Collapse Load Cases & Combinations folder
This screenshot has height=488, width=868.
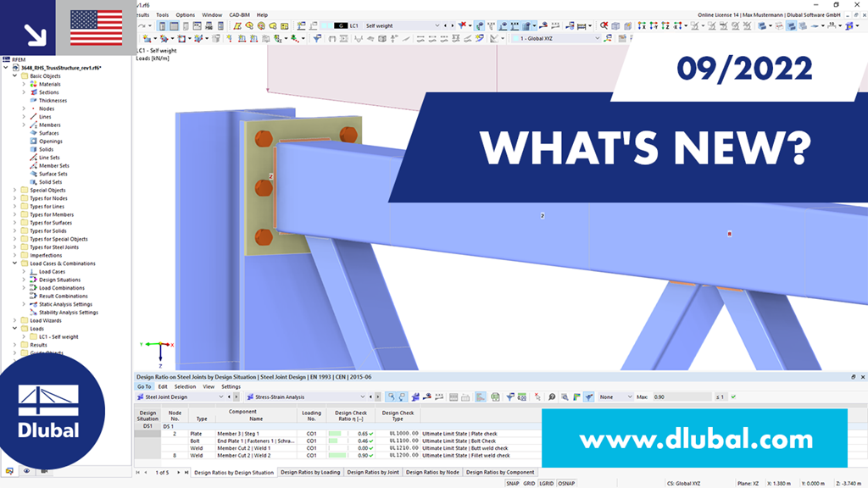15,263
